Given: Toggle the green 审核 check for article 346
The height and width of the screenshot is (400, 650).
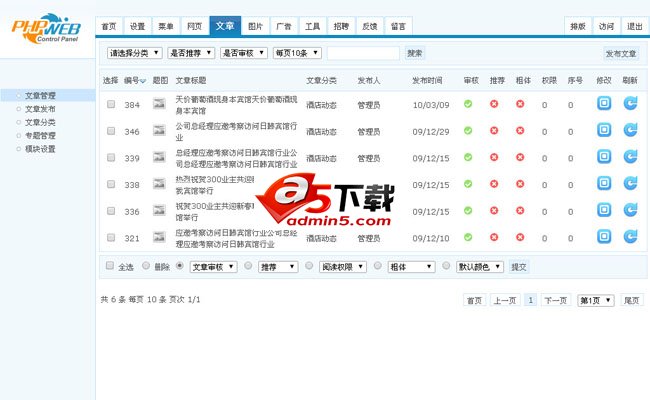Looking at the screenshot, I should [x=468, y=131].
